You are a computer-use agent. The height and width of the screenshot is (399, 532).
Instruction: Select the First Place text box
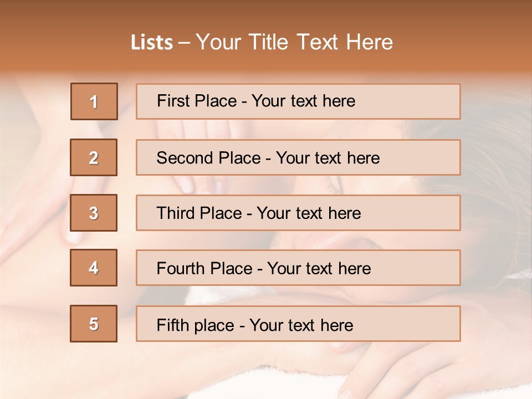coord(298,101)
